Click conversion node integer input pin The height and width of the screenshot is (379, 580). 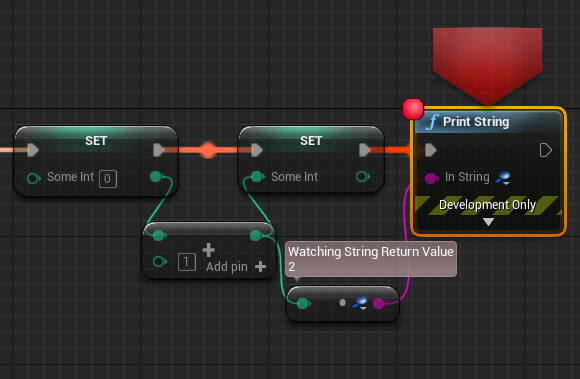point(304,304)
